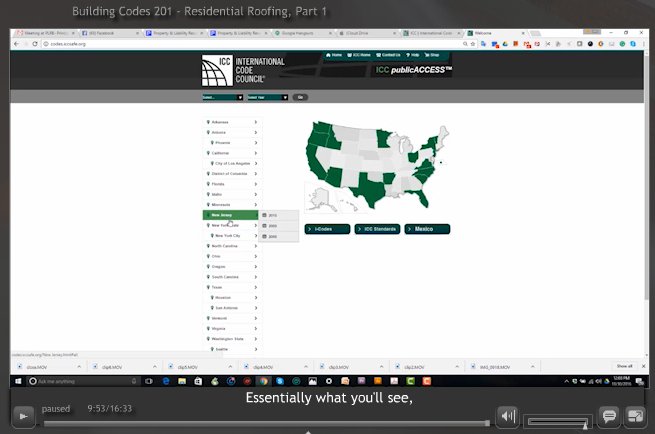
Task: Click the ICC International Code Council logo
Action: pyautogui.click(x=243, y=71)
